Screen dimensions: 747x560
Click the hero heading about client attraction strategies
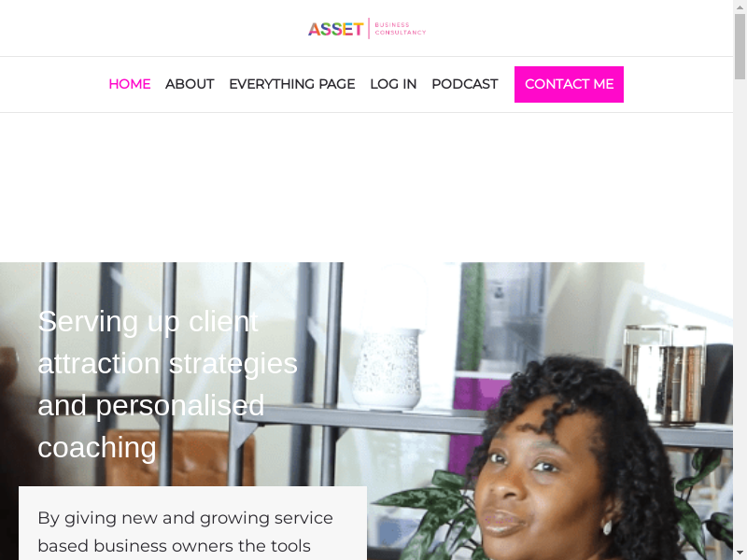pos(168,385)
